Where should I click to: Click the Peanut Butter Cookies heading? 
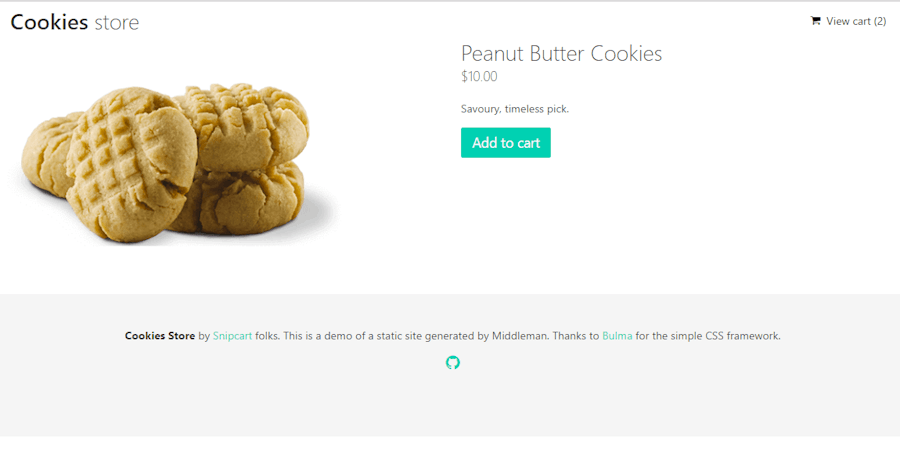(561, 53)
